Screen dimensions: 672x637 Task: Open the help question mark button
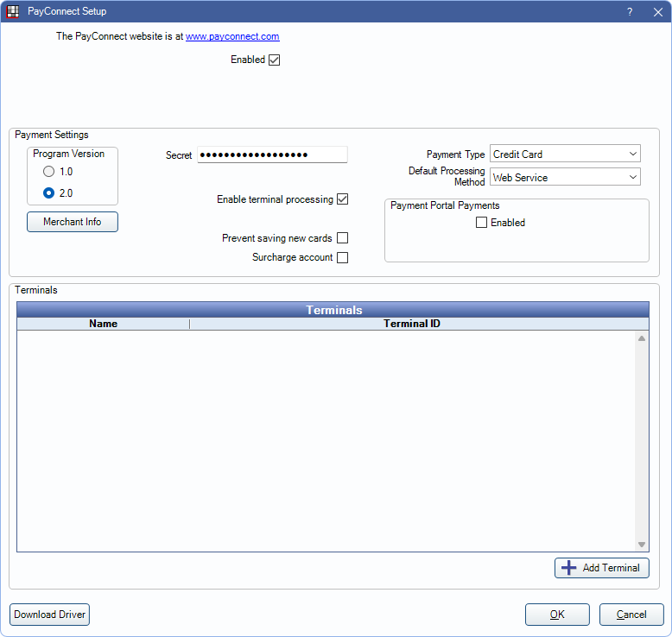630,11
